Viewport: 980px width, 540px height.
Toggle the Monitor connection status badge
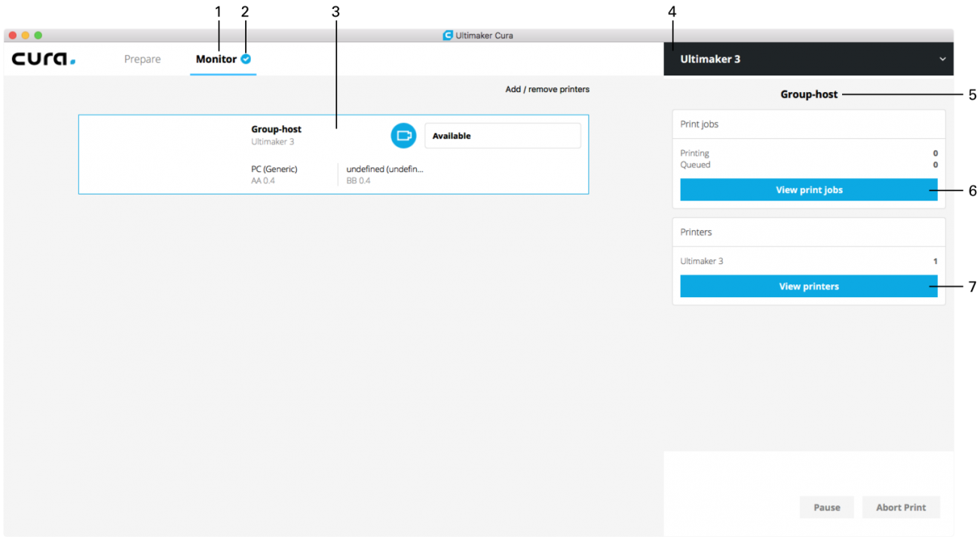pos(244,57)
